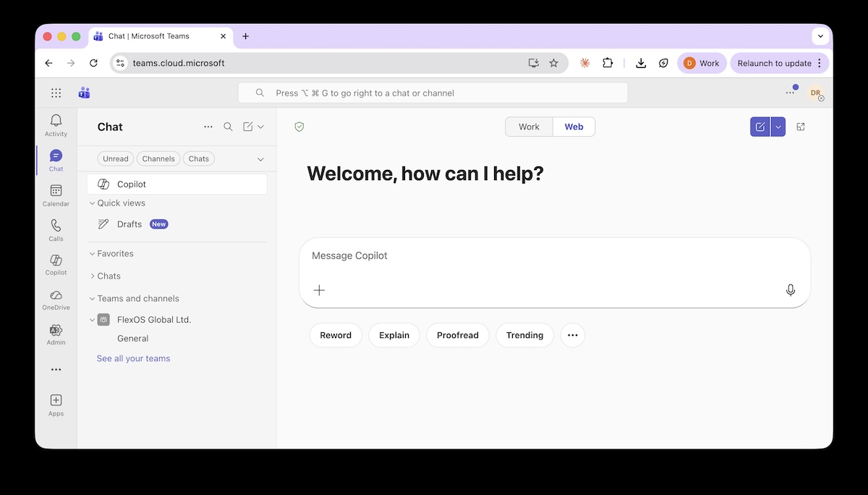Viewport: 868px width, 495px height.
Task: Open Teams settings and more ellipsis
Action: coord(790,93)
